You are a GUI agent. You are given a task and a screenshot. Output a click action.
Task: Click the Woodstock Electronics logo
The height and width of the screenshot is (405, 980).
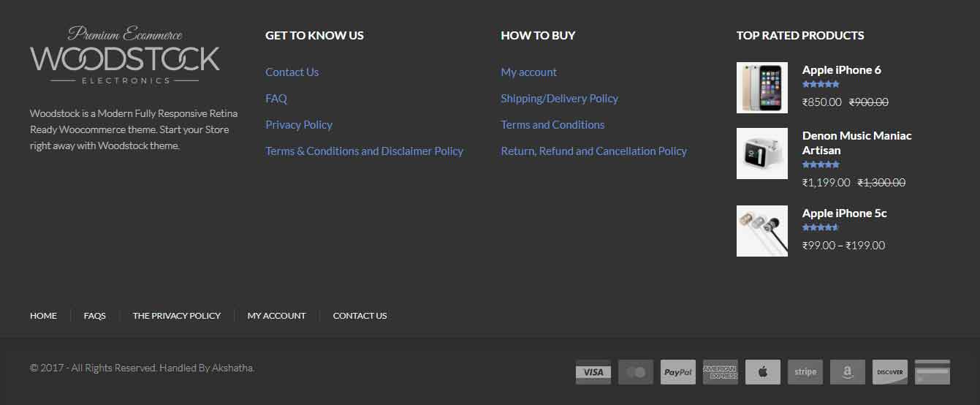(x=125, y=55)
